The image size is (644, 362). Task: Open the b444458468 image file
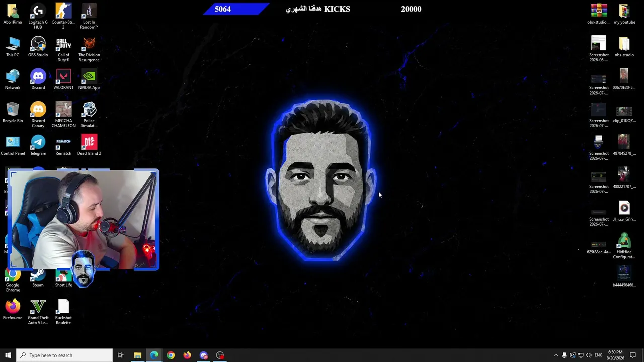(x=624, y=277)
